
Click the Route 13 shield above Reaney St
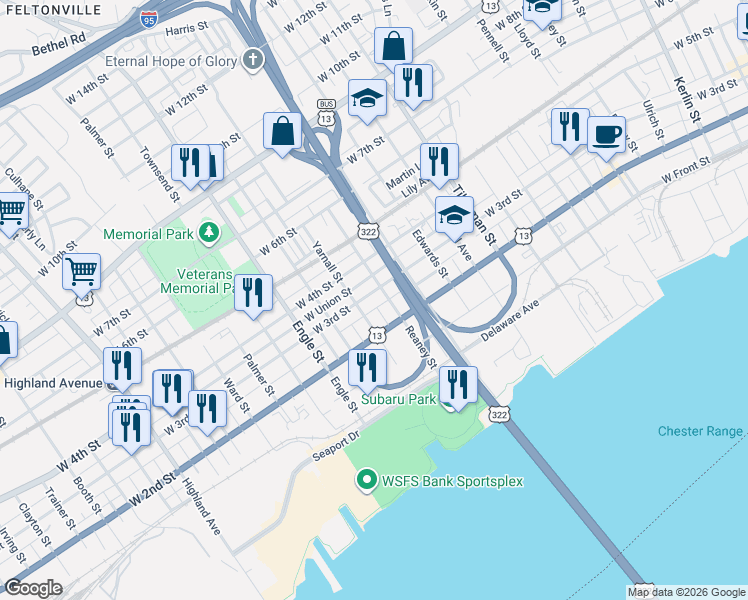coord(377,335)
